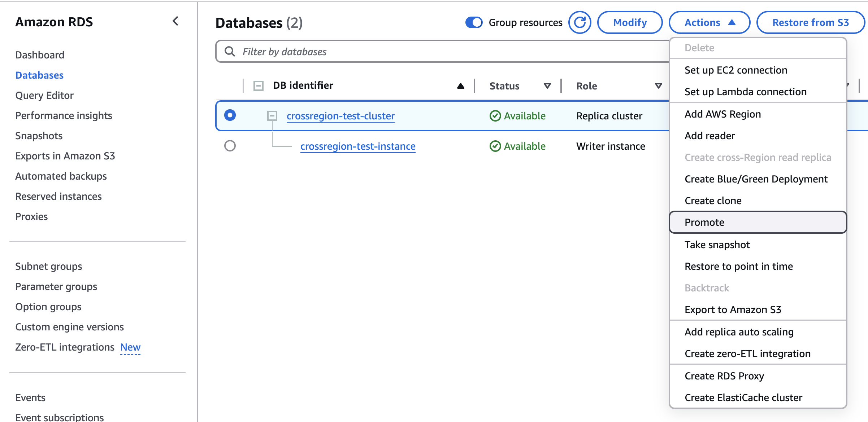Image resolution: width=868 pixels, height=422 pixels.
Task: Collapse all rows via header minus box
Action: pyautogui.click(x=259, y=86)
